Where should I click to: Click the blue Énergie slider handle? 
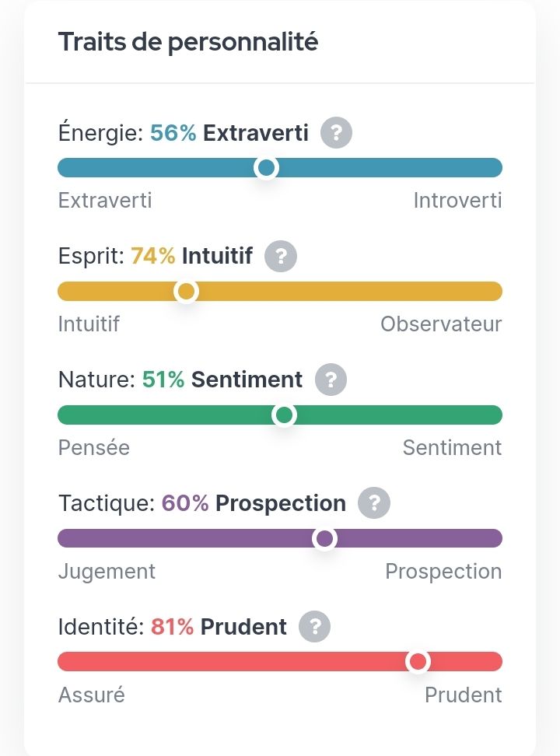coord(267,167)
